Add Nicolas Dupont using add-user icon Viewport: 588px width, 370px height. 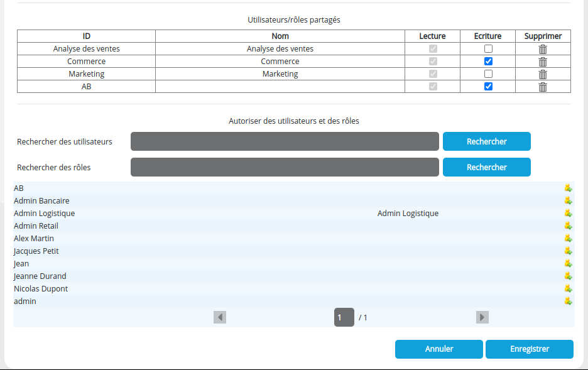click(568, 289)
